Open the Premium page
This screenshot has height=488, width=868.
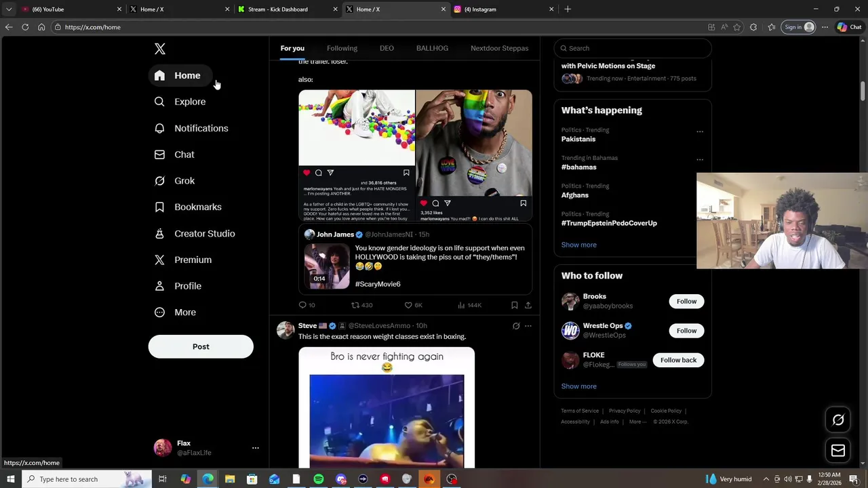(183, 260)
